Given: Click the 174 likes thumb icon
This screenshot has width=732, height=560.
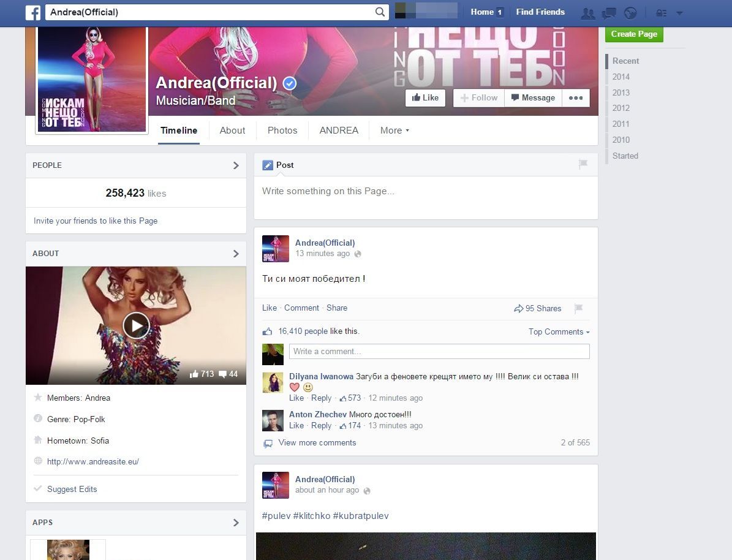Looking at the screenshot, I should coord(343,426).
